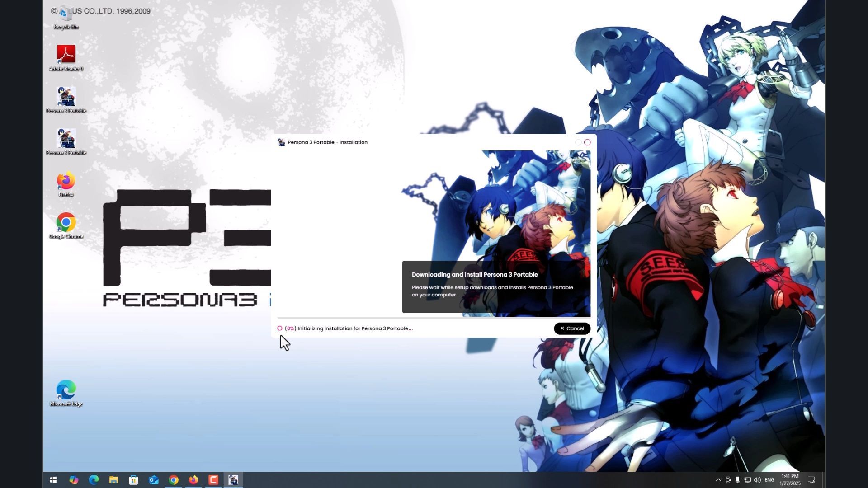This screenshot has height=488, width=868.
Task: Switch to the red Camtasia taskbar app
Action: pos(213,480)
